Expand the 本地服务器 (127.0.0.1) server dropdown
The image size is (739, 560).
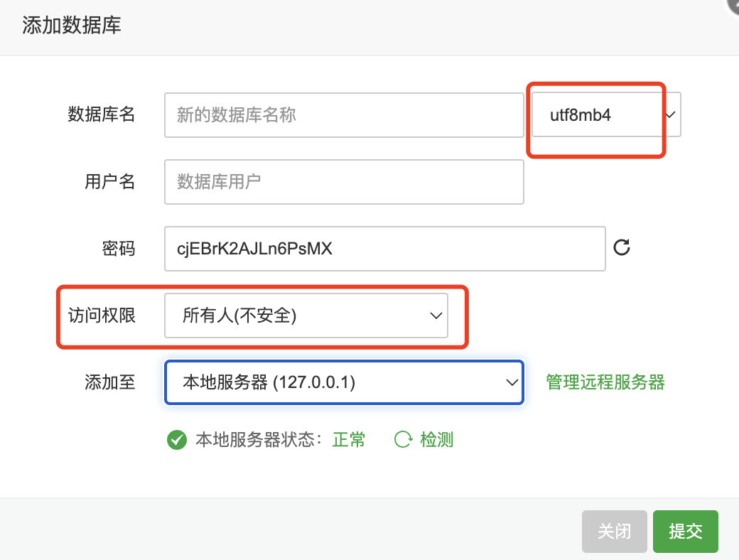tap(344, 382)
